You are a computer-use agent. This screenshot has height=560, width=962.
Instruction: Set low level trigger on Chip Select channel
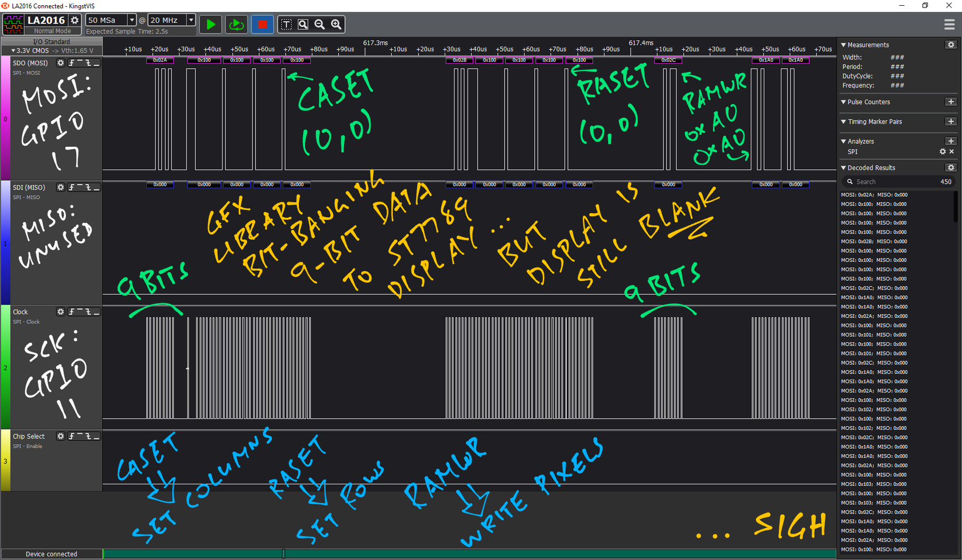pyautogui.click(x=96, y=437)
